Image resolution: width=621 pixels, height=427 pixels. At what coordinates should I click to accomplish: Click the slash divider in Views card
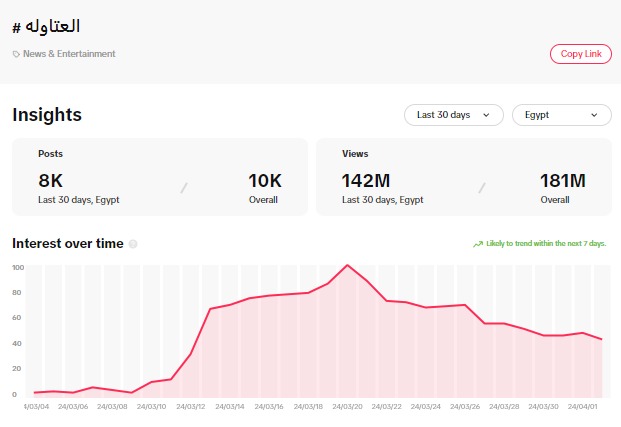tap(481, 187)
